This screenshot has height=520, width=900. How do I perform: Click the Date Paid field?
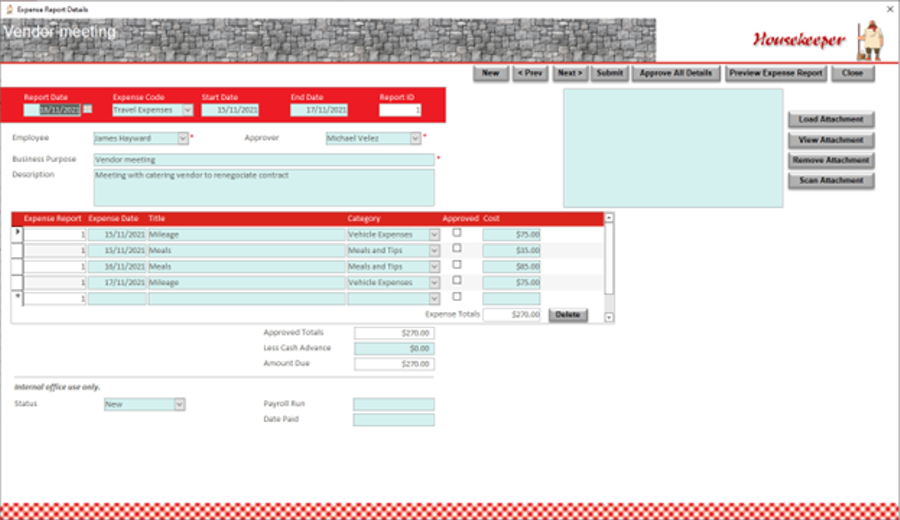(394, 420)
